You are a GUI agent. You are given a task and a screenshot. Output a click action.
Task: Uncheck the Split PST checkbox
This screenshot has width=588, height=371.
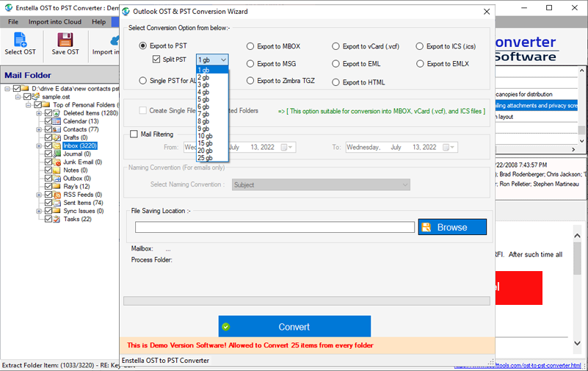(x=156, y=60)
